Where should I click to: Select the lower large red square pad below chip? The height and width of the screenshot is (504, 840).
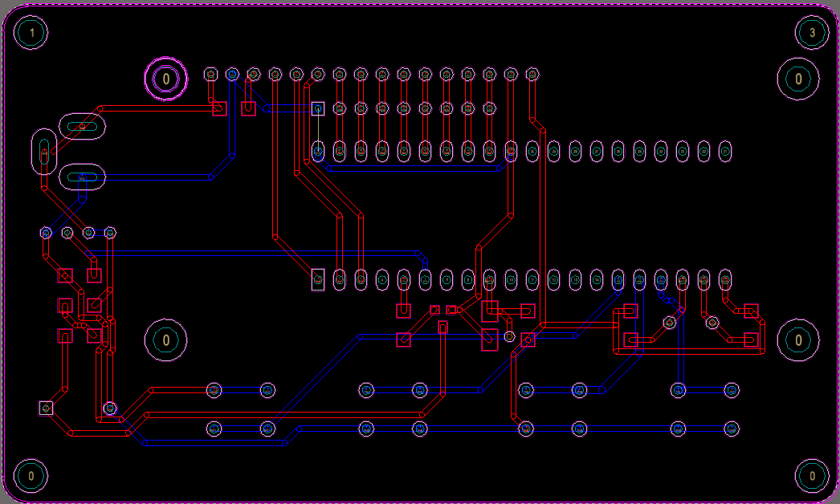click(x=490, y=340)
